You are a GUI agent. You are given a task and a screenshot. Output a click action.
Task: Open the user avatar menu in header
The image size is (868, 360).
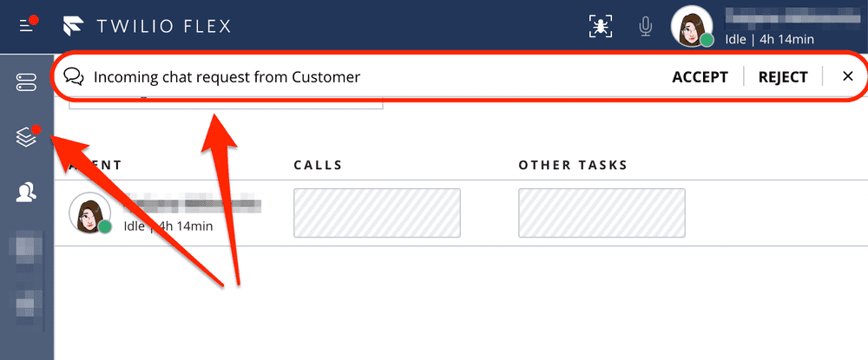692,26
